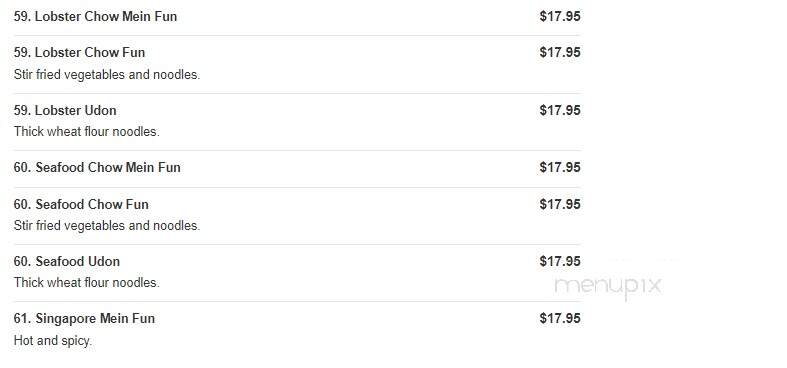
Task: Click the price next to Seafood Chow Fun
Action: 560,204
